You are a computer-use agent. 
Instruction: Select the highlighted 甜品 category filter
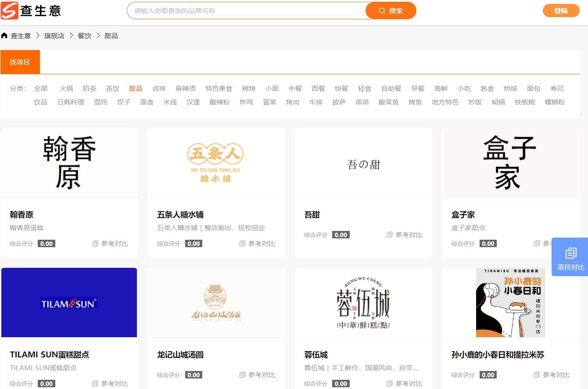[136, 89]
